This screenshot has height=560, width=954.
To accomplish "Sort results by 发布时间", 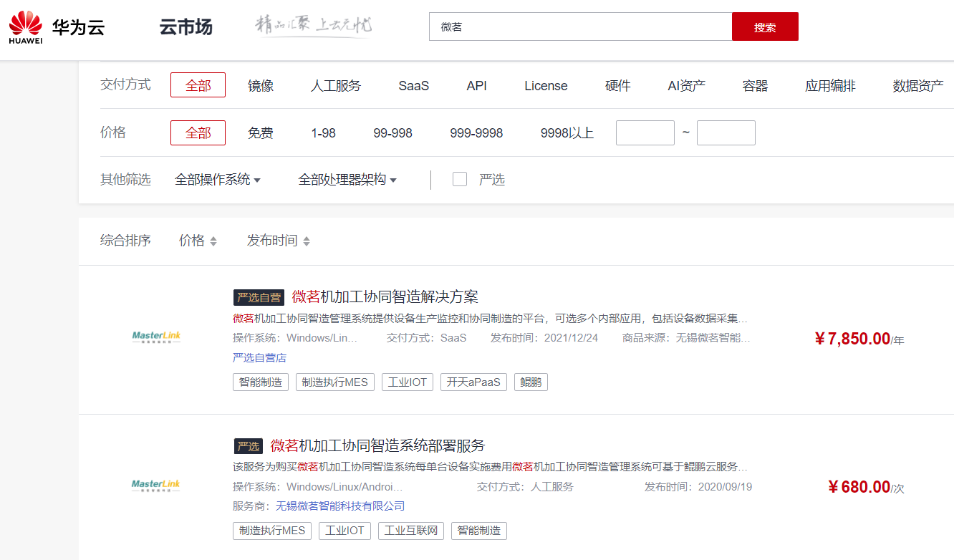I will (279, 241).
